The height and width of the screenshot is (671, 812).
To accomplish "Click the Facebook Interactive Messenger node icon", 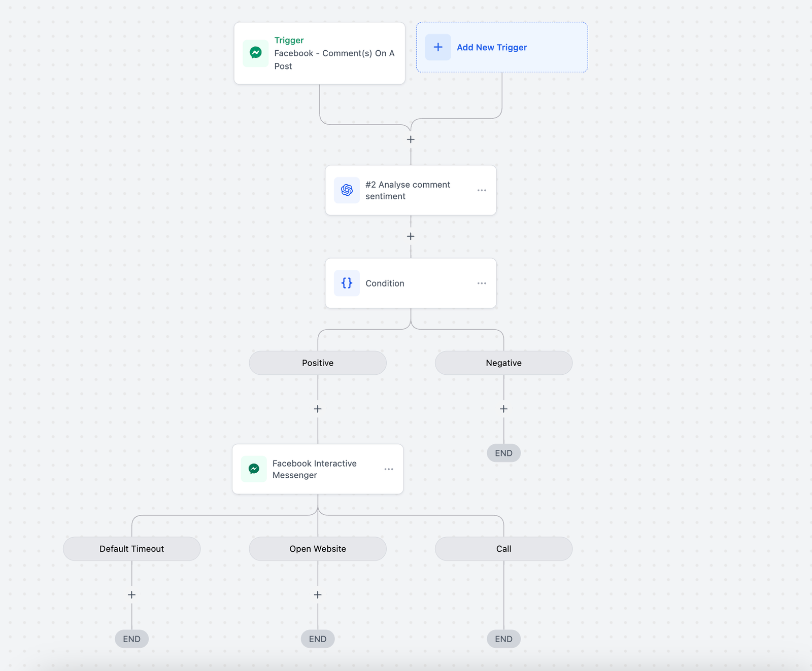I will [x=254, y=469].
